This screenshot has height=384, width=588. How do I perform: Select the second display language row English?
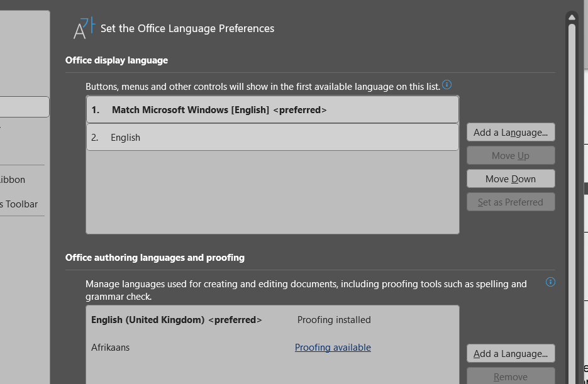[273, 138]
